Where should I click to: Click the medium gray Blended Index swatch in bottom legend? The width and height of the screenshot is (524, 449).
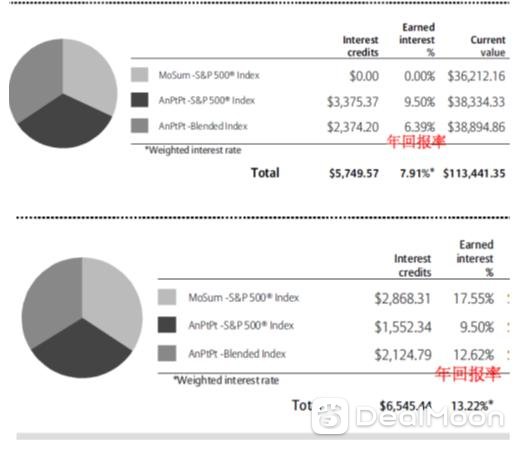click(x=167, y=353)
